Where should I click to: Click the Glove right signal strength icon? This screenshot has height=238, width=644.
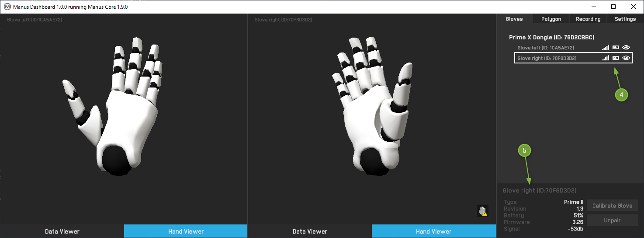pyautogui.click(x=606, y=58)
